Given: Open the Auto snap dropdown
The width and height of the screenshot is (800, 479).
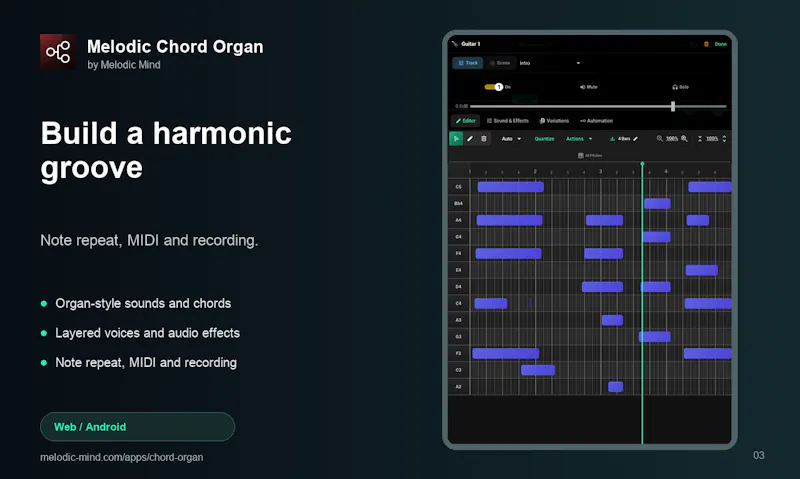Looking at the screenshot, I should point(511,138).
